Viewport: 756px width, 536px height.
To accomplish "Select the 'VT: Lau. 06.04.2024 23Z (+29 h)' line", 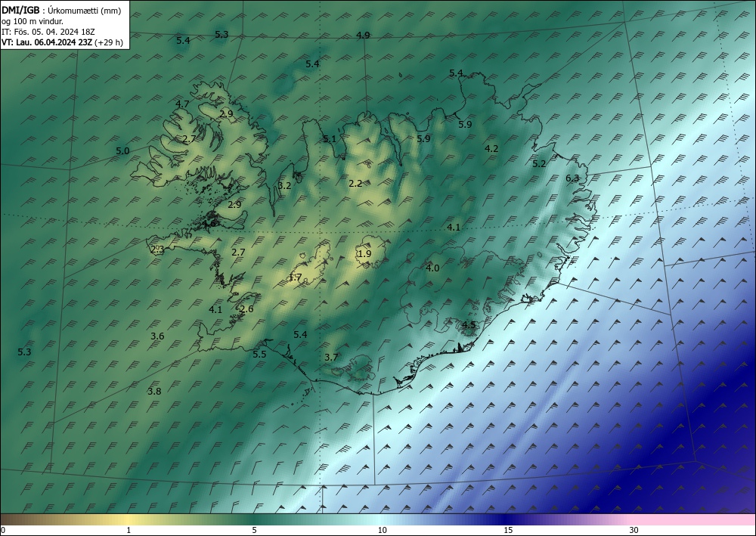I will pos(62,42).
